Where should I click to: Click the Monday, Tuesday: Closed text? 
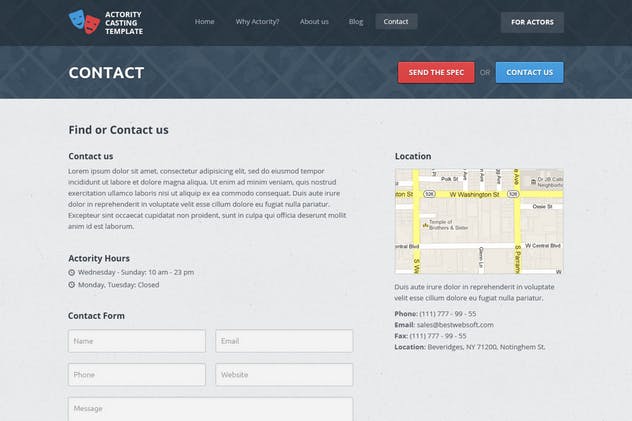[x=118, y=285]
